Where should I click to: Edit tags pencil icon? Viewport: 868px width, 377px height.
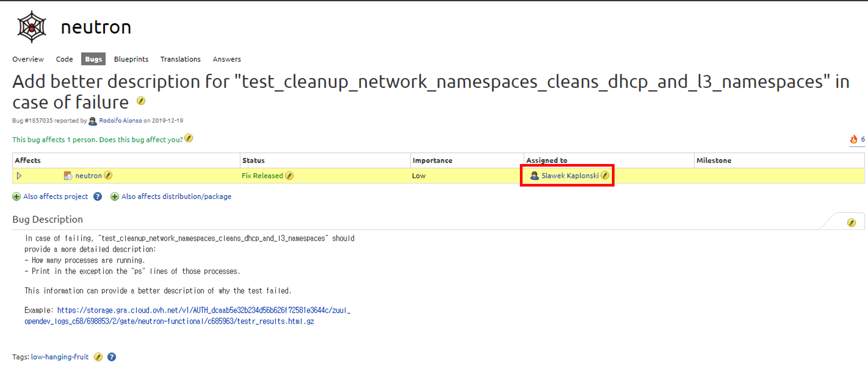(99, 357)
